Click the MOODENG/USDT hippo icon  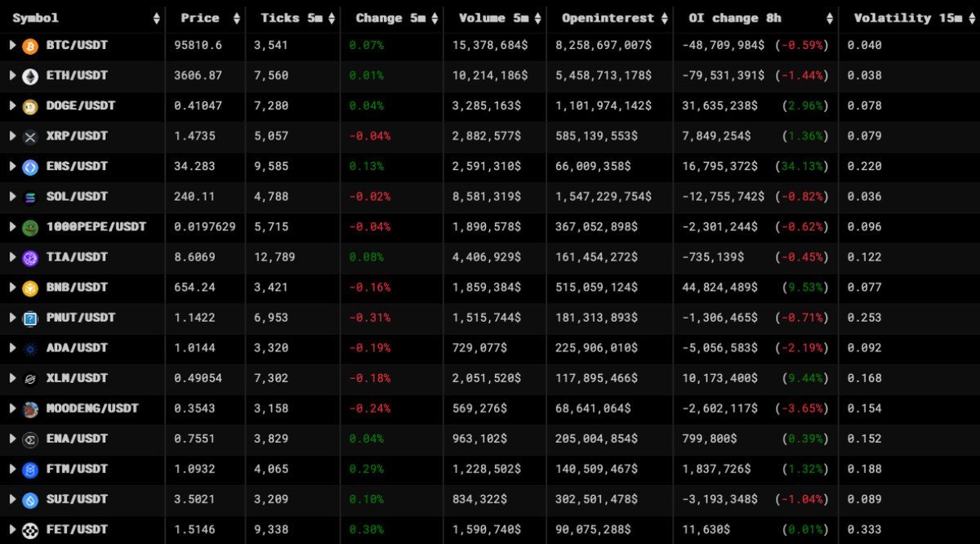pos(30,408)
